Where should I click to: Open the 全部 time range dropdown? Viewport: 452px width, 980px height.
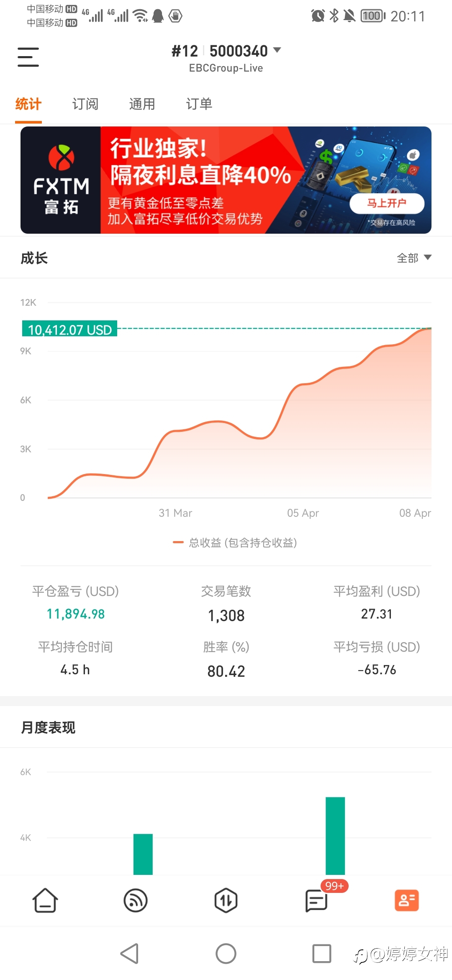[x=413, y=258]
